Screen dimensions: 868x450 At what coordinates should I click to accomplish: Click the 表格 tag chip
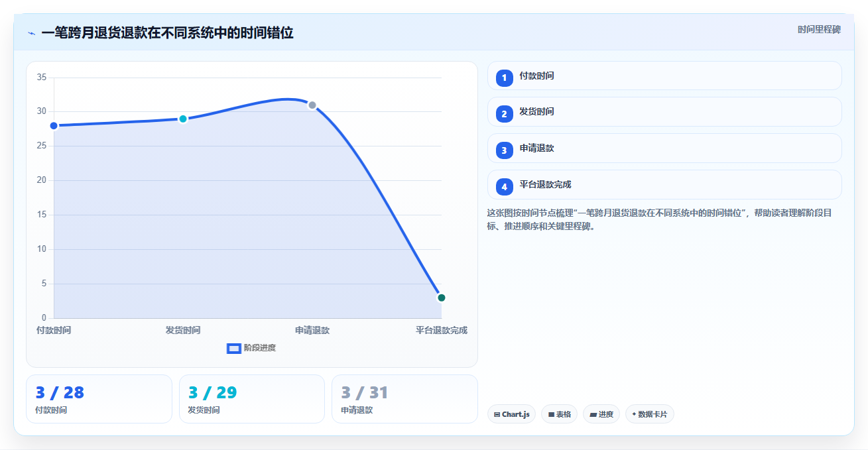(560, 414)
